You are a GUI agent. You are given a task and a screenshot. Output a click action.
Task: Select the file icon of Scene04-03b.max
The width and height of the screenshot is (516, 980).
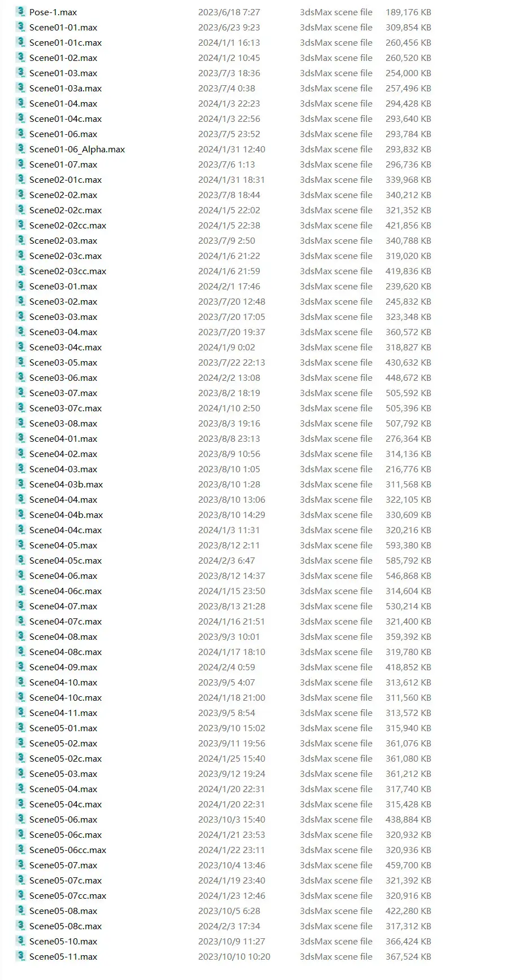[x=21, y=484]
